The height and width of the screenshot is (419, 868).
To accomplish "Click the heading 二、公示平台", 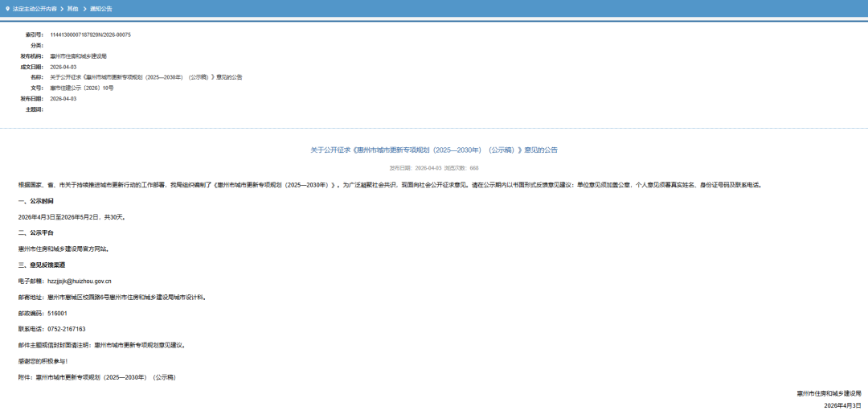I will click(36, 232).
